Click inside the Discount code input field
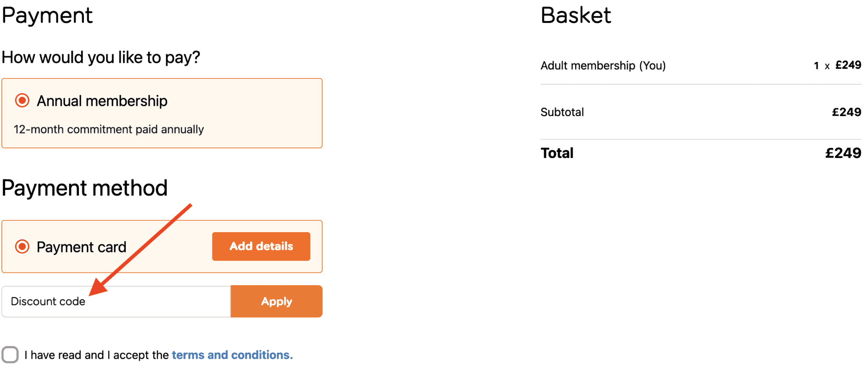 pyautogui.click(x=114, y=301)
